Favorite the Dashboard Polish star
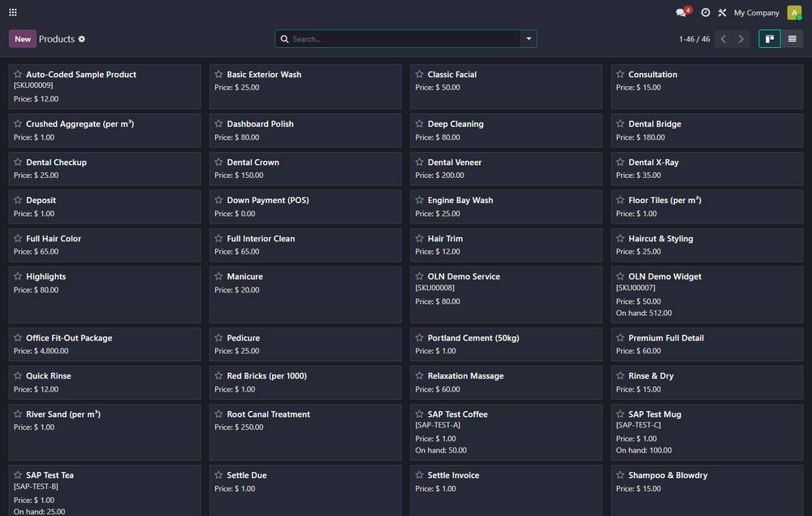Viewport: 812px width, 516px height. 218,124
